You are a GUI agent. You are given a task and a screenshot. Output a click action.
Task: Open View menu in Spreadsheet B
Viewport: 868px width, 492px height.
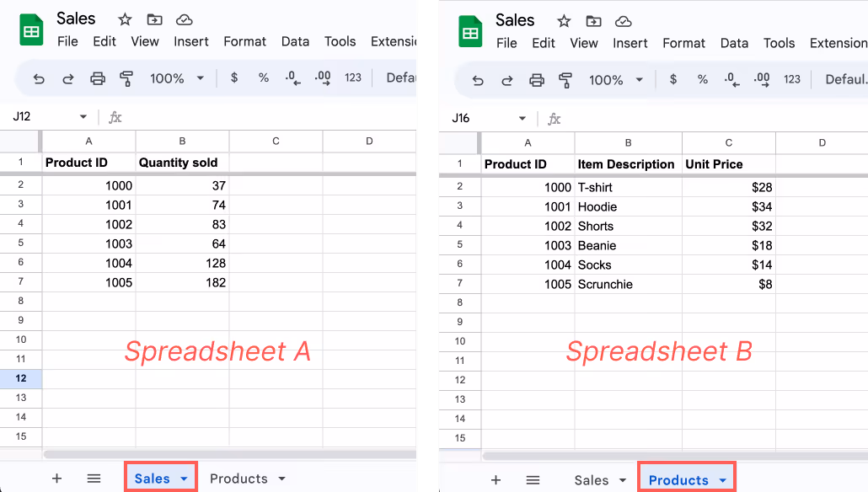[584, 43]
